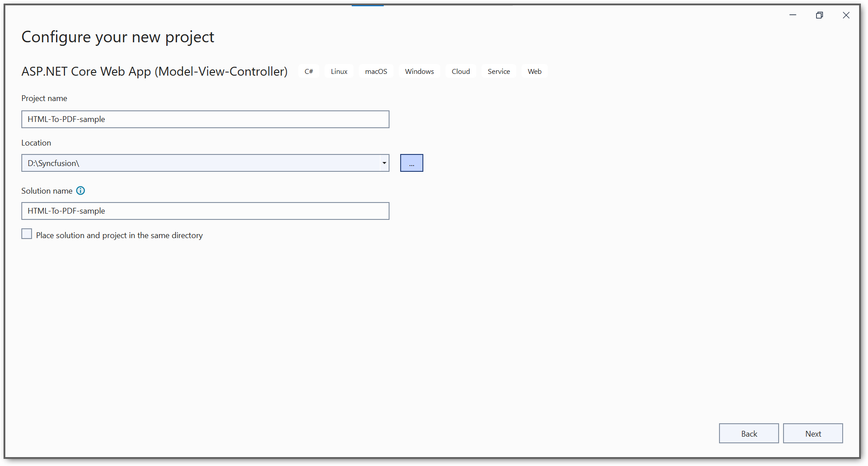Screen dimensions: 868x466
Task: Select the Service tag
Action: click(498, 72)
